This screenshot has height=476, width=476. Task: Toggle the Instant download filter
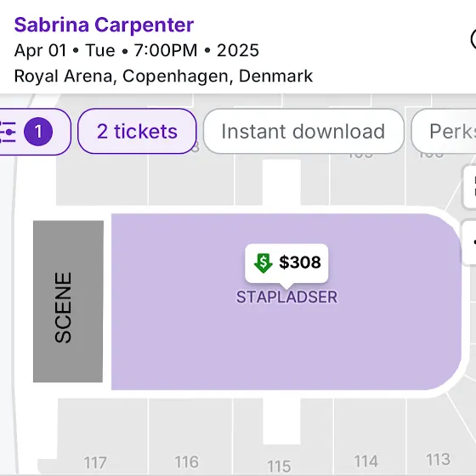pyautogui.click(x=303, y=132)
